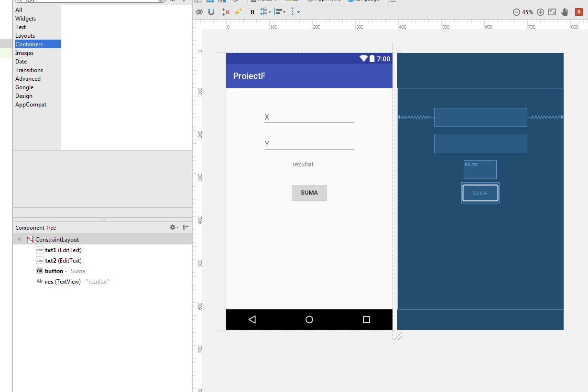The width and height of the screenshot is (588, 392).
Task: Click the zoom out minus icon
Action: point(516,12)
